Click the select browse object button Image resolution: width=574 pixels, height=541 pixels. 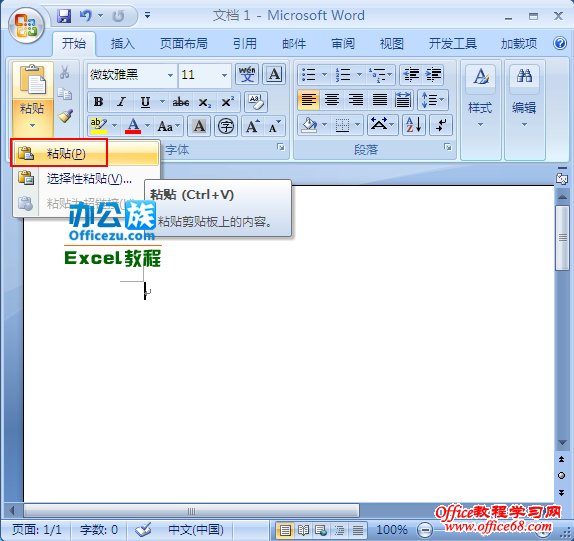(562, 475)
